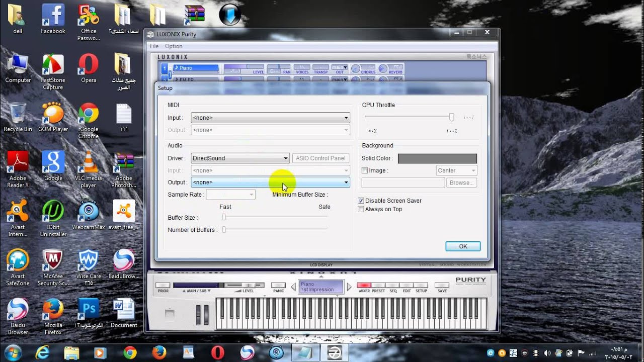Image resolution: width=644 pixels, height=362 pixels.
Task: Click the PANIC button
Action: [x=278, y=286]
